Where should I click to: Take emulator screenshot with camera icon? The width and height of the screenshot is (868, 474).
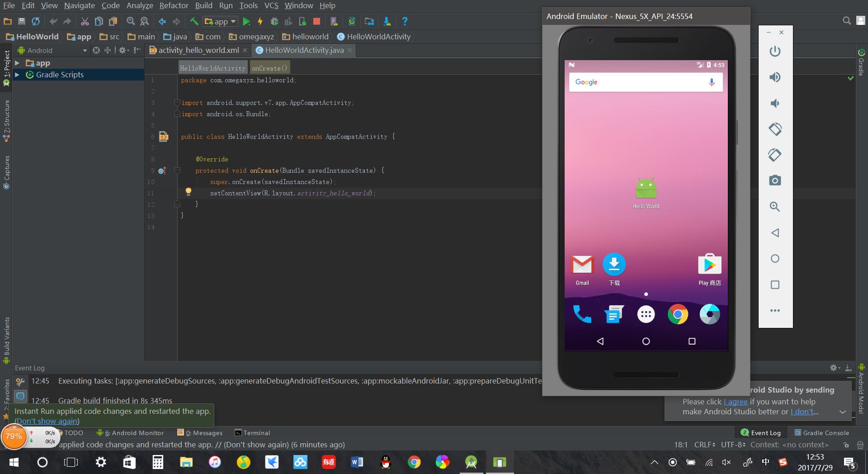click(x=775, y=180)
